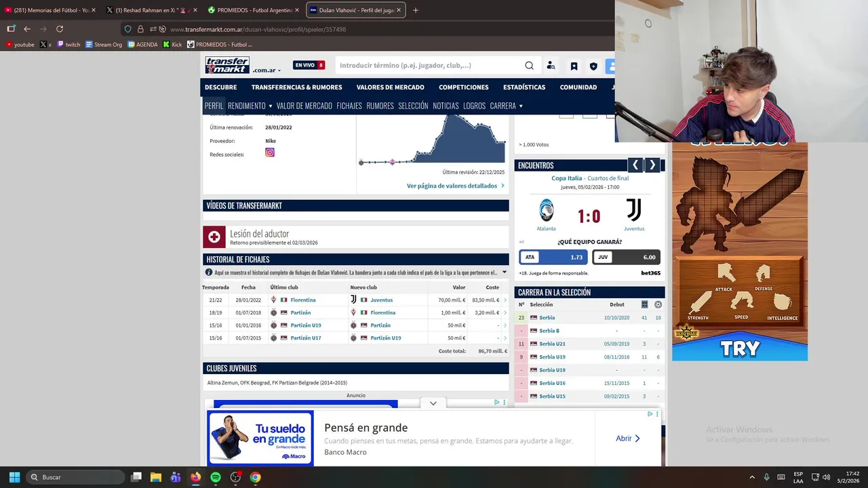This screenshot has height=488, width=868.
Task: Reload the browser page
Action: click(60, 29)
